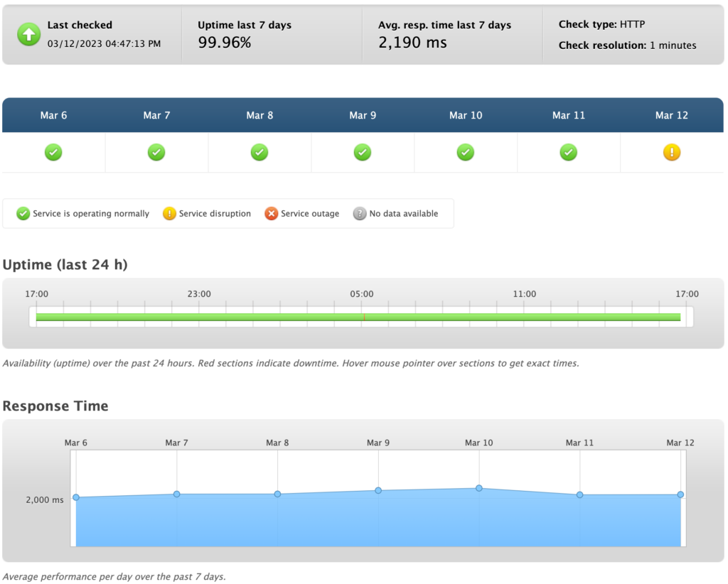This screenshot has height=584, width=728.
Task: Click the green uptime availability bar
Action: [x=358, y=318]
